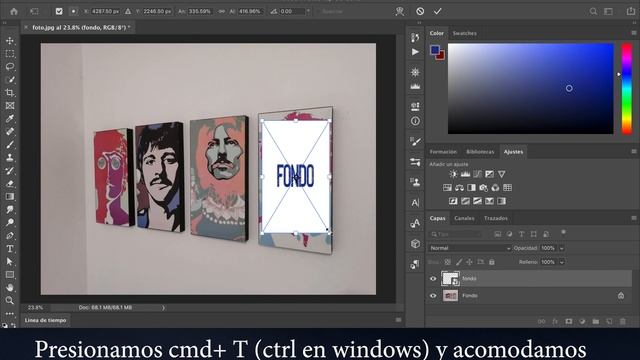Click the vertical hue slider strip
Screen dimensions: 640x360
tap(627, 89)
